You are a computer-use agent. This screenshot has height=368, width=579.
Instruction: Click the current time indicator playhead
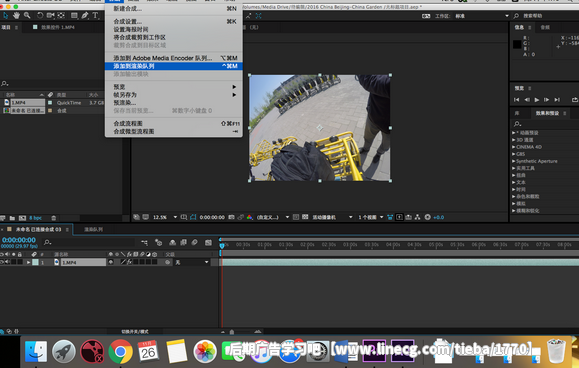coord(222,245)
